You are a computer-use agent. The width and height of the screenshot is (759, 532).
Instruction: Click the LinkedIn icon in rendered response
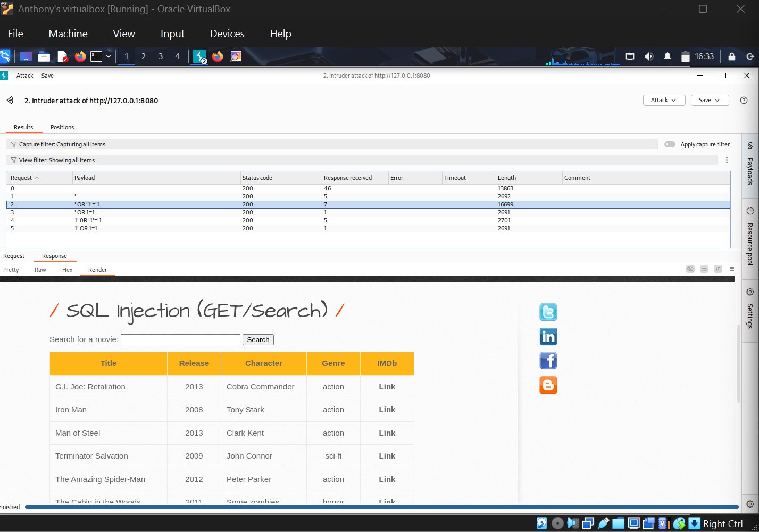548,337
